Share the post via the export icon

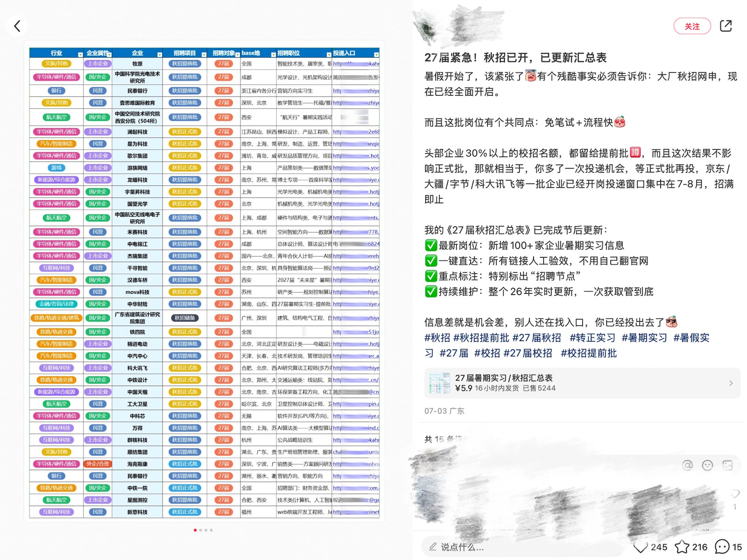726,26
